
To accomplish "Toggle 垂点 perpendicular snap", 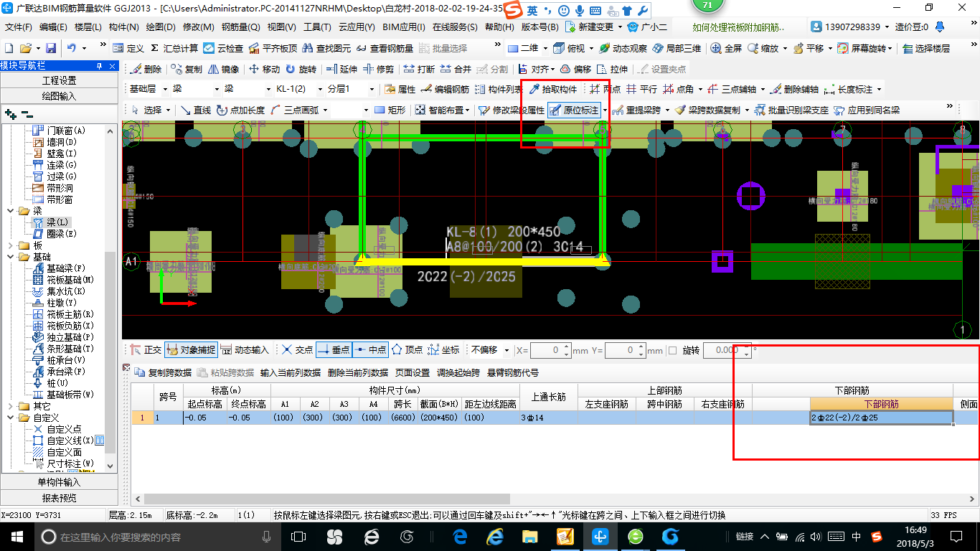I will pos(334,350).
